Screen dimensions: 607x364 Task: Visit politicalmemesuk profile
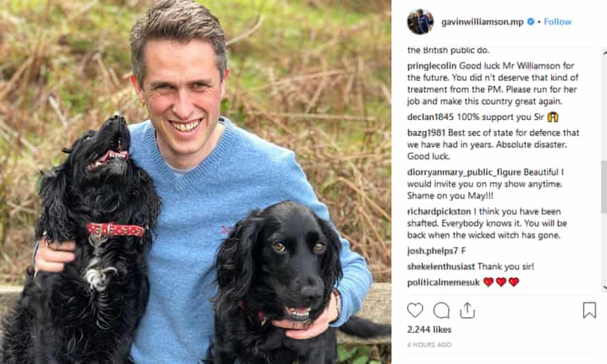tap(443, 282)
